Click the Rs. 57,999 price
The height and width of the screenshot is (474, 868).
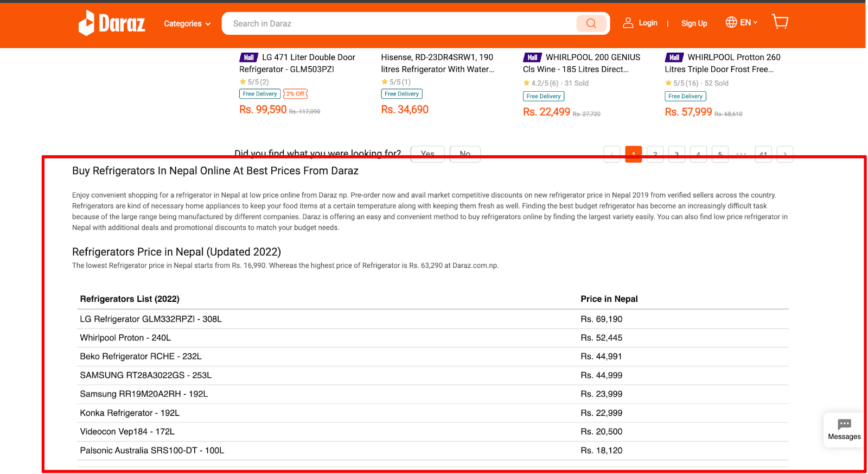(x=688, y=112)
